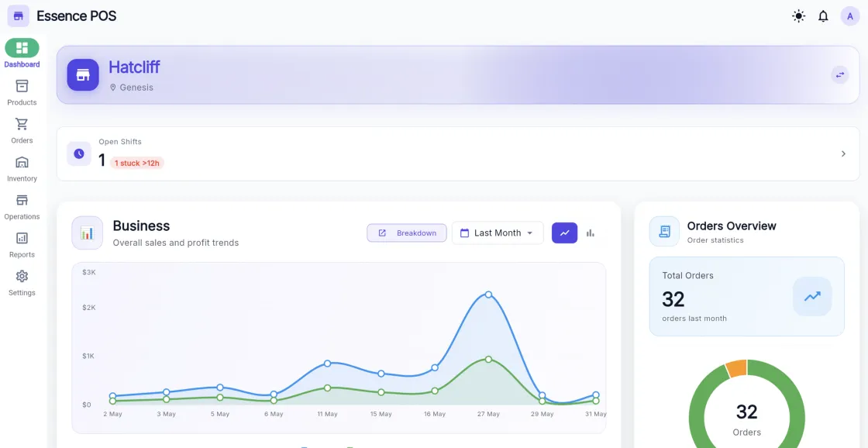Click the 27 May sales peak point
Image resolution: width=868 pixels, height=448 pixels.
488,294
